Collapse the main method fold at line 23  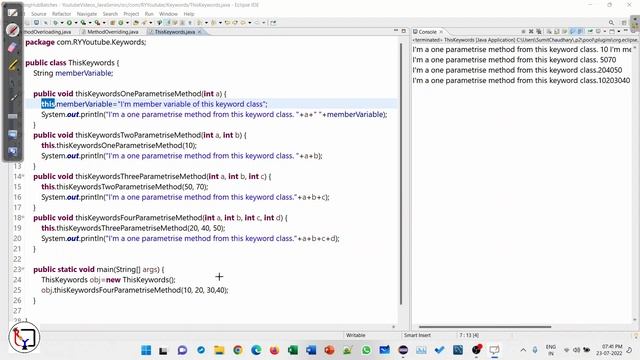[x=23, y=269]
